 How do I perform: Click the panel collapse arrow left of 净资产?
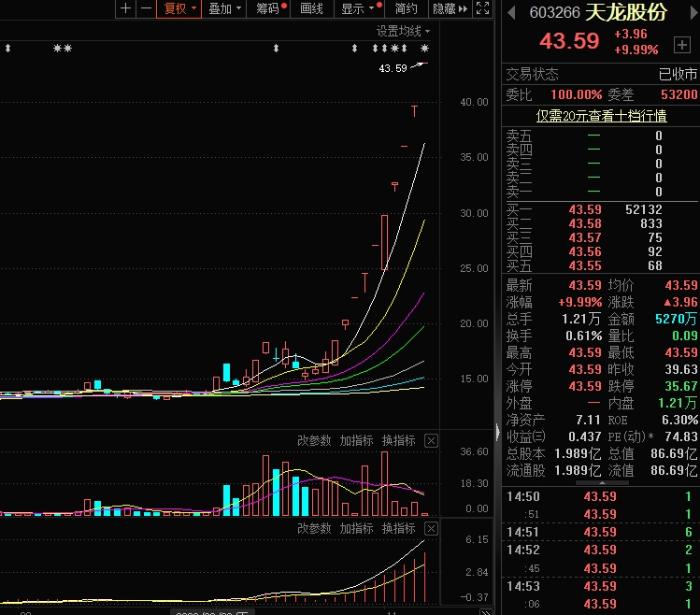point(496,432)
